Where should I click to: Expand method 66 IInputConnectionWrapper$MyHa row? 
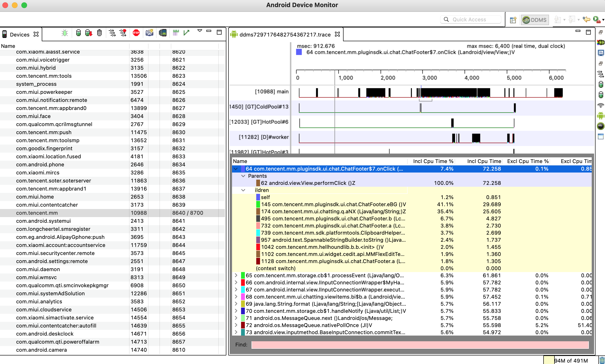pyautogui.click(x=236, y=282)
